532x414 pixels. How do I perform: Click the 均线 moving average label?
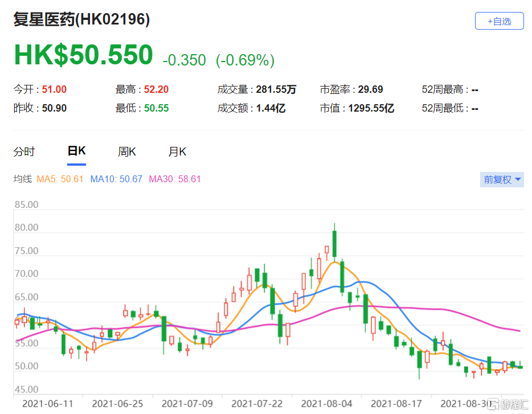point(22,179)
